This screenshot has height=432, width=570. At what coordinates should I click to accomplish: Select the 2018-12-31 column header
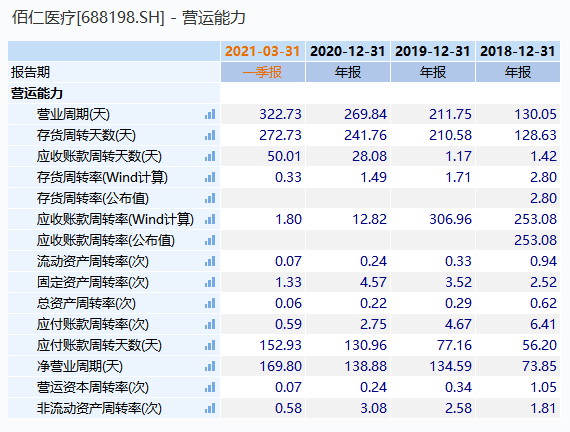pos(518,51)
